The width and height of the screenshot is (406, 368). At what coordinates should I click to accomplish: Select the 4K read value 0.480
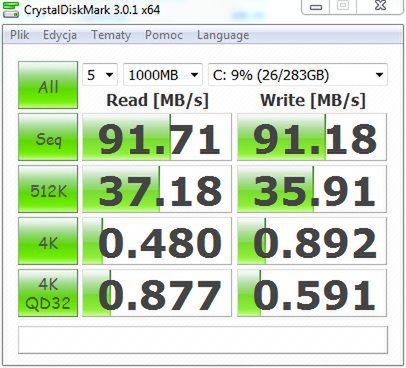[x=157, y=241]
